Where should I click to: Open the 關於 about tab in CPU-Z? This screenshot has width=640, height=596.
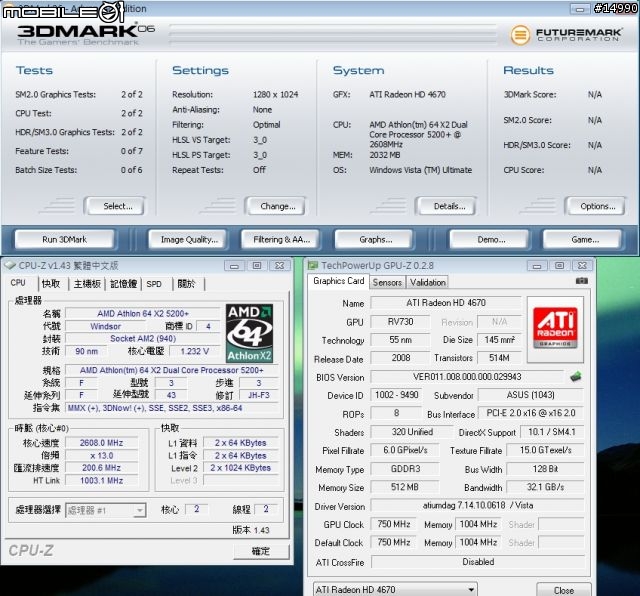tap(186, 284)
